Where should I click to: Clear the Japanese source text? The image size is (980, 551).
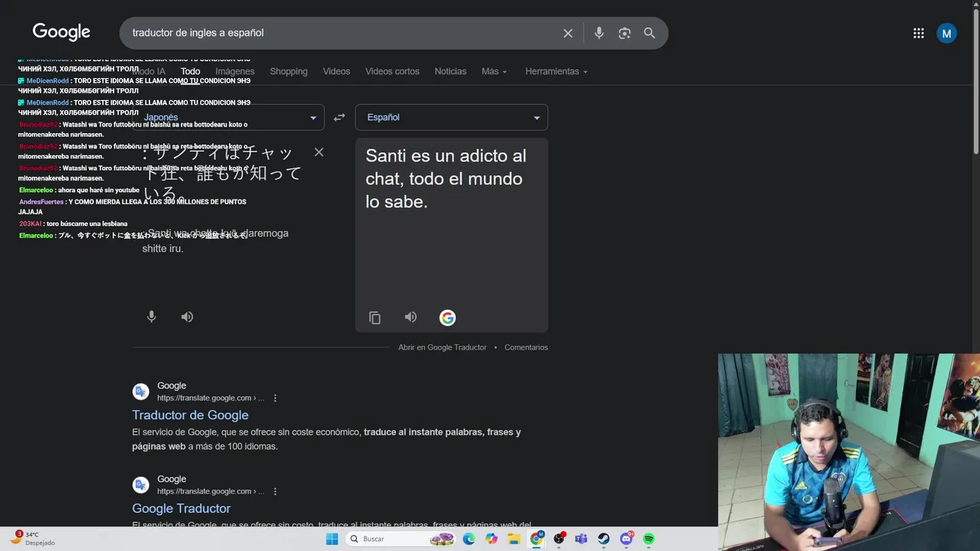[318, 152]
